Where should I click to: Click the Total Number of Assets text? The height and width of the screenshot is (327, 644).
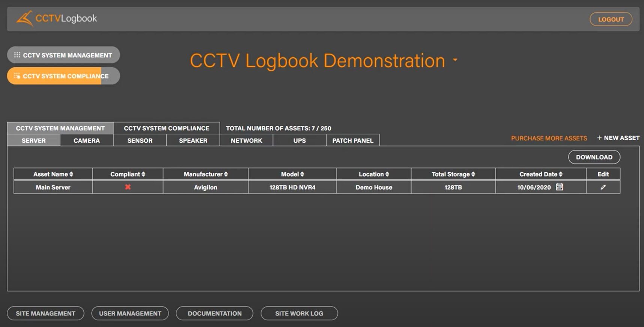[278, 128]
